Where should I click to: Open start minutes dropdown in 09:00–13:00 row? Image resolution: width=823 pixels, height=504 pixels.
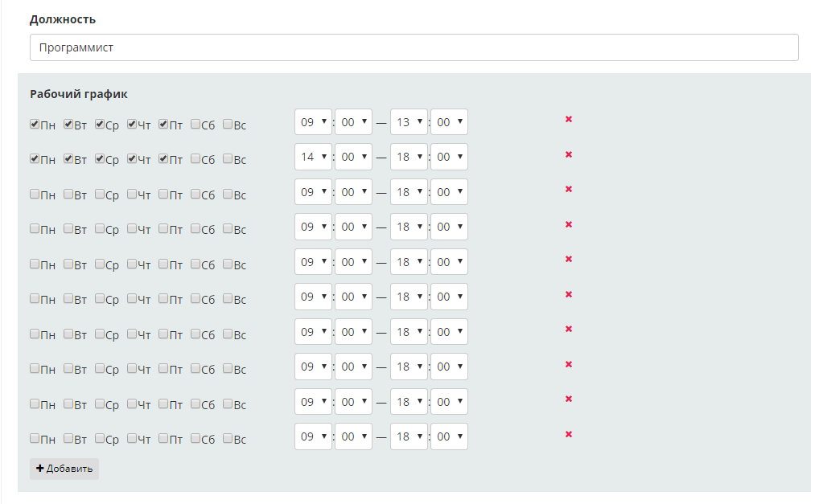pyautogui.click(x=354, y=121)
